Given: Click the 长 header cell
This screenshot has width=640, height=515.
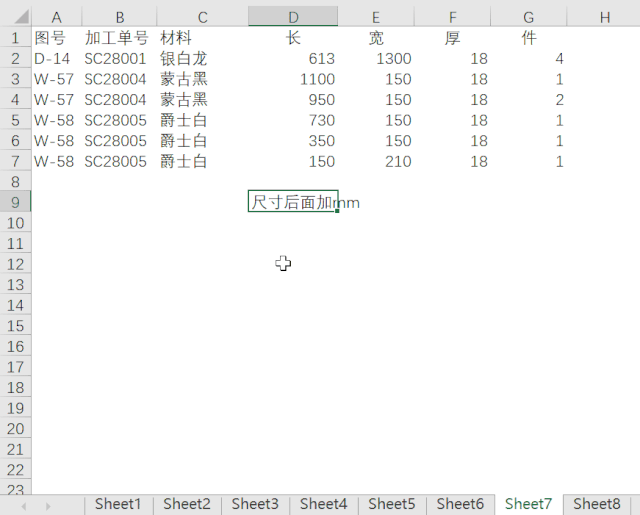Looking at the screenshot, I should pos(293,38).
